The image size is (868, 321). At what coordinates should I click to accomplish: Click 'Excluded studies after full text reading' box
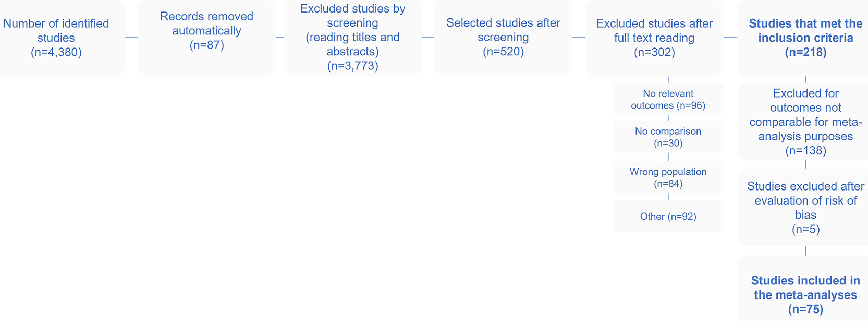pyautogui.click(x=654, y=38)
